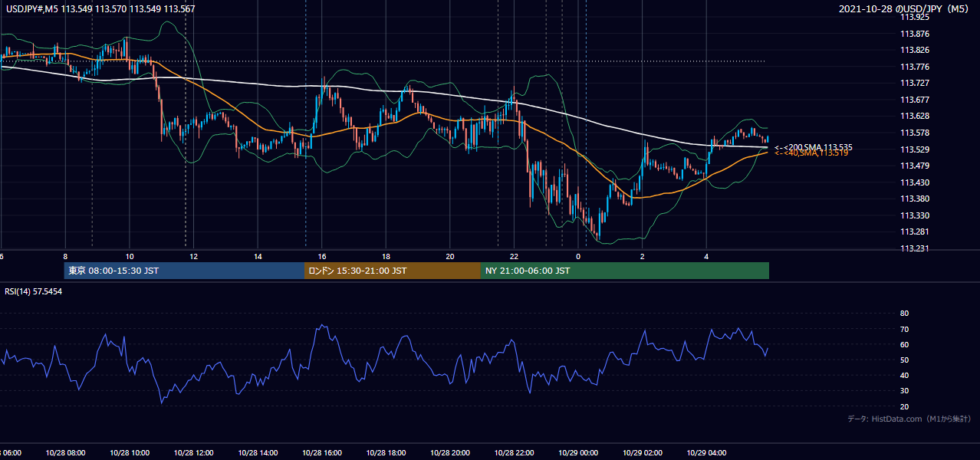Click price axis value 113.479
Viewport: 980px width, 460px height.
click(x=914, y=166)
